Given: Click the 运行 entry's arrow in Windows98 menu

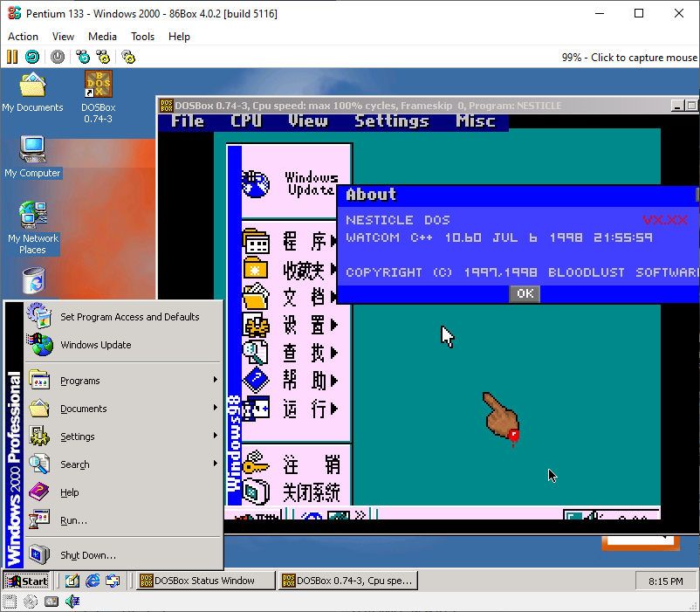Looking at the screenshot, I should coord(334,409).
